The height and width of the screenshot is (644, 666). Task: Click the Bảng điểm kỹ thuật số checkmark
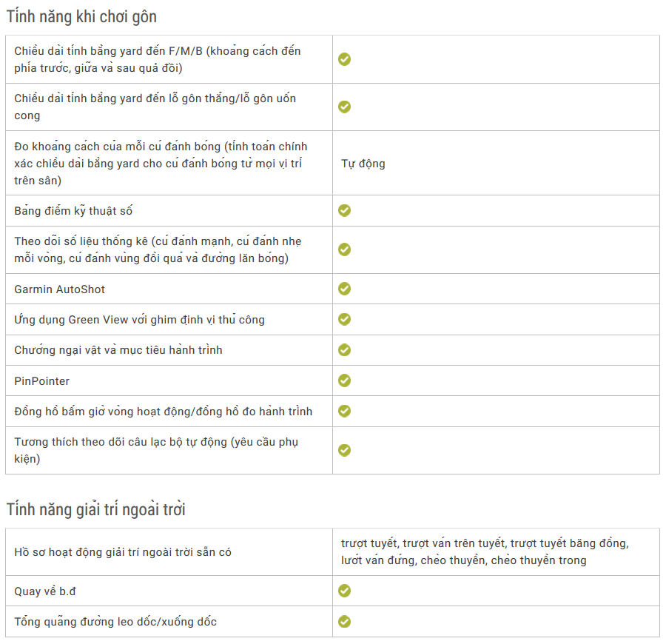tap(344, 210)
